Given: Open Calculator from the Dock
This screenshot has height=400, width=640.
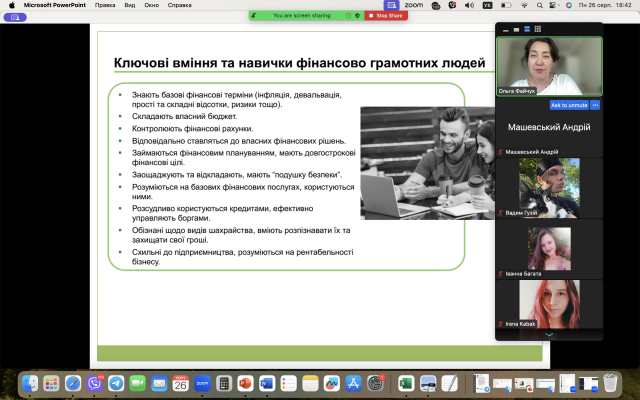Looking at the screenshot, I should 224,384.
